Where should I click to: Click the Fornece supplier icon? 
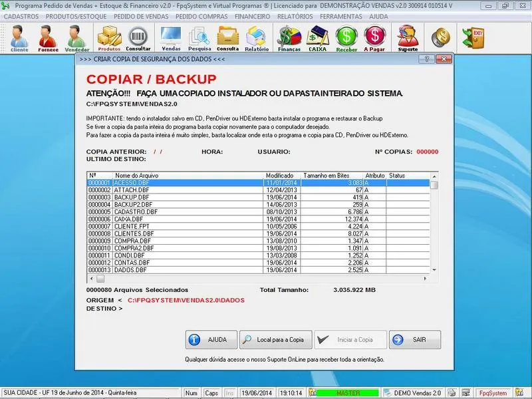coord(48,38)
